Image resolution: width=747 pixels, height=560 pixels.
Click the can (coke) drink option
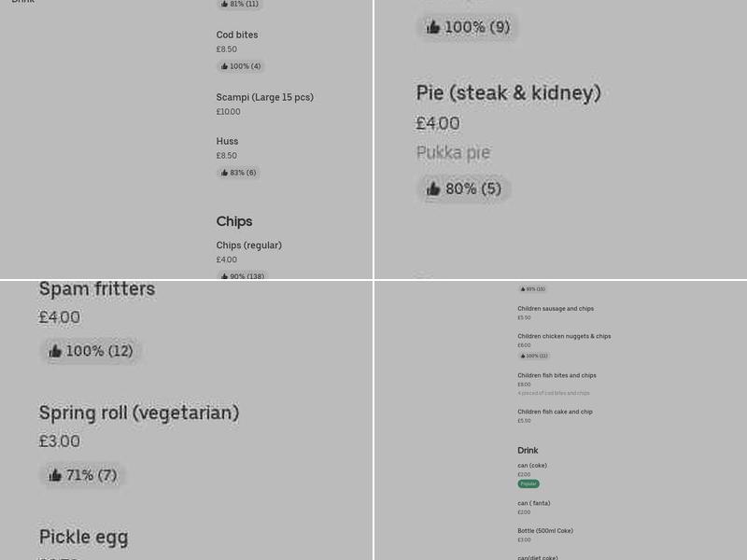click(x=532, y=465)
